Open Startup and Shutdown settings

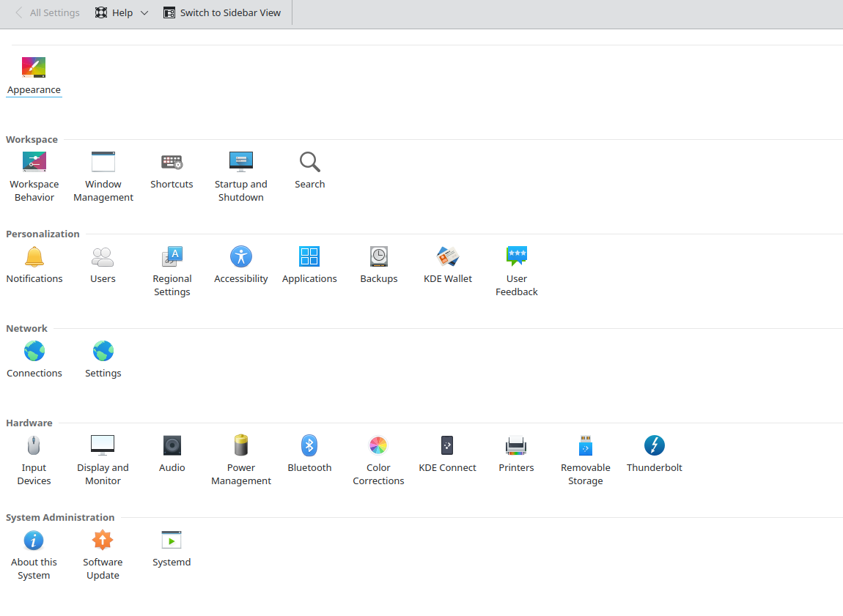pos(240,162)
